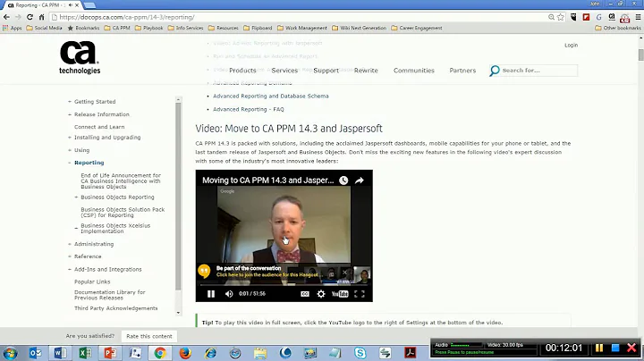The image size is (644, 361).
Task: Click the CA Technologies logo
Action: (80, 57)
